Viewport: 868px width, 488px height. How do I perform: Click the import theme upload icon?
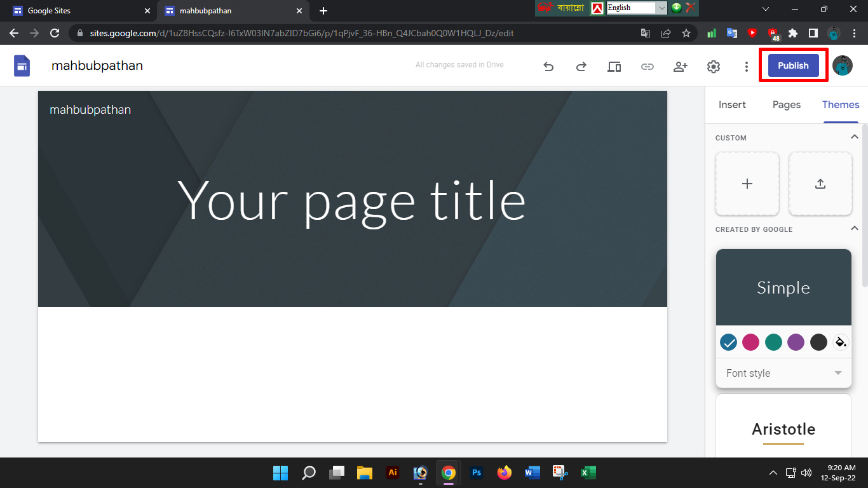pos(820,184)
